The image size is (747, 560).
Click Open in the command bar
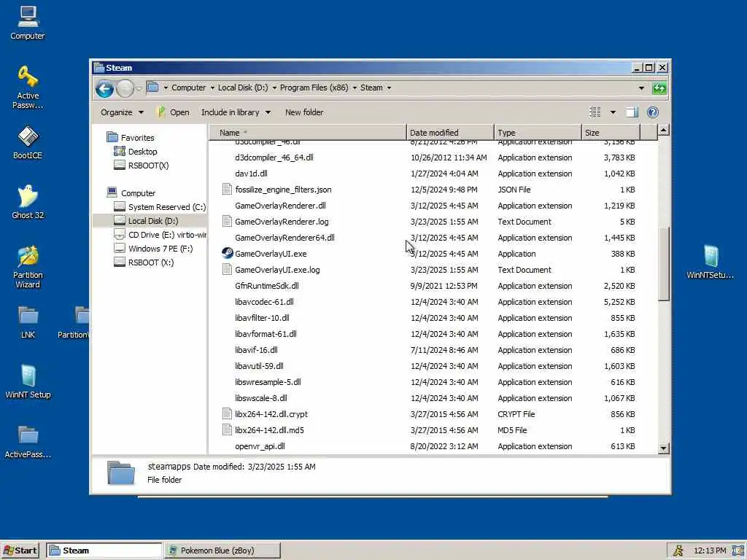pyautogui.click(x=173, y=112)
